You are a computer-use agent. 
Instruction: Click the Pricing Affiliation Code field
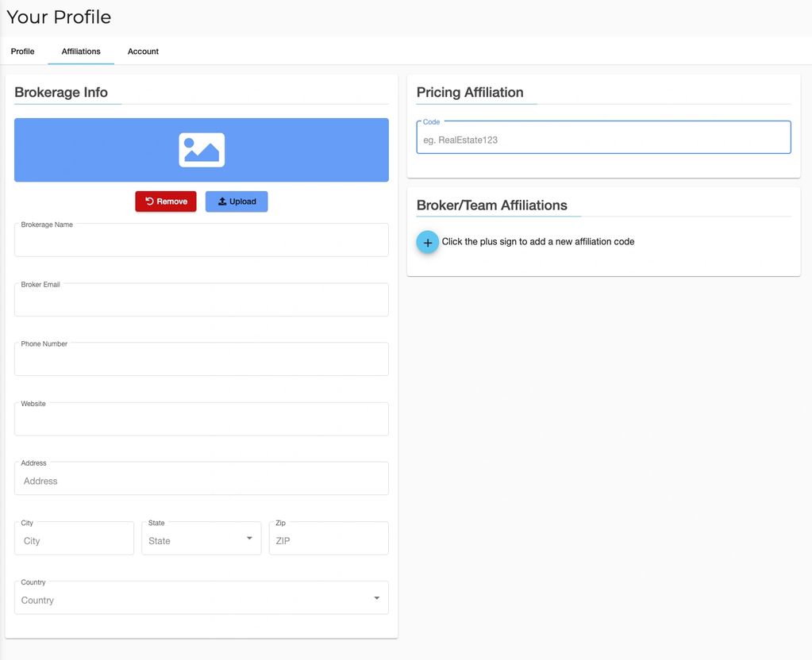point(603,140)
